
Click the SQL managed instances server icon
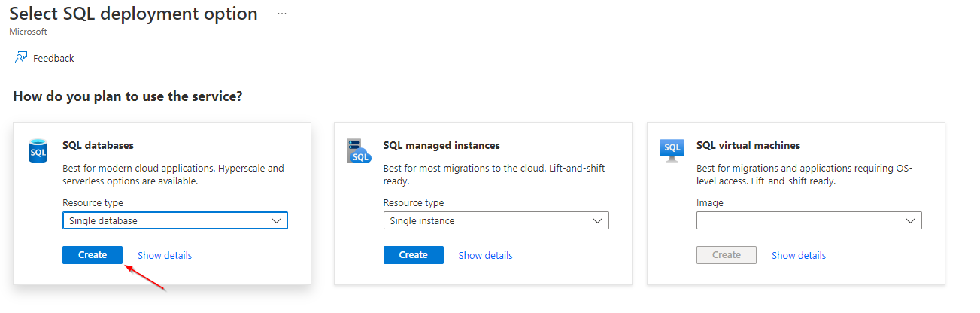point(359,150)
